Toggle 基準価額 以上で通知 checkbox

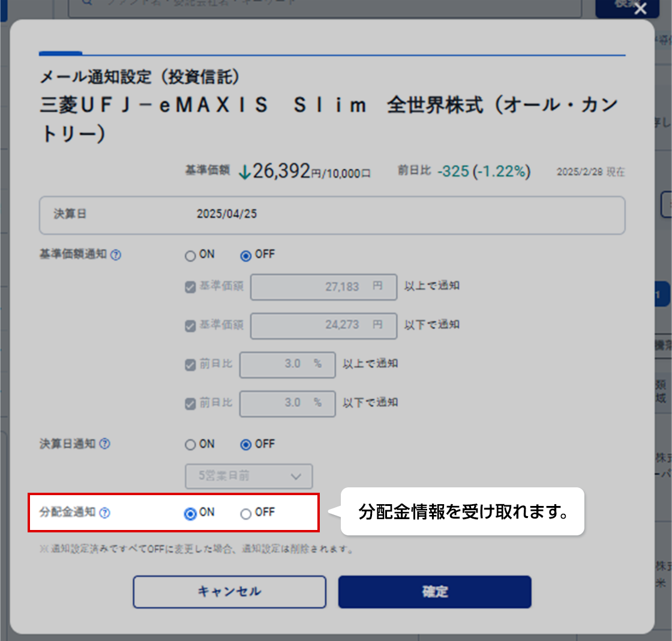(x=190, y=287)
